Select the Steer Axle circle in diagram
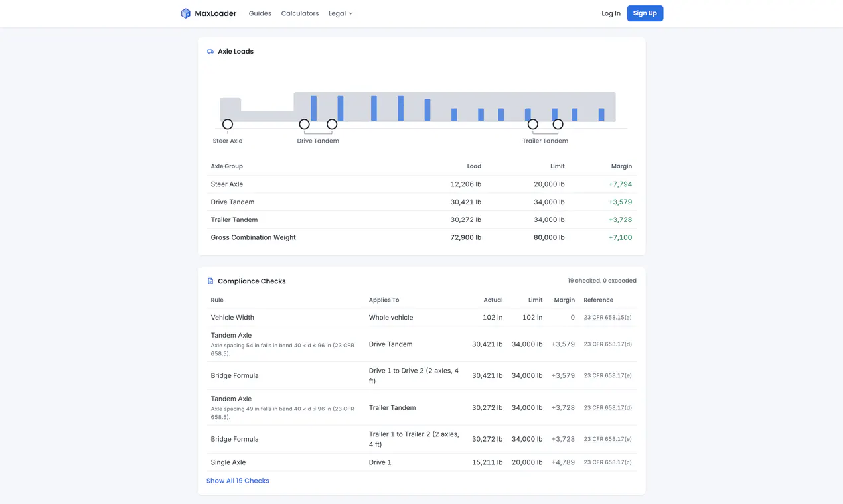 point(228,124)
